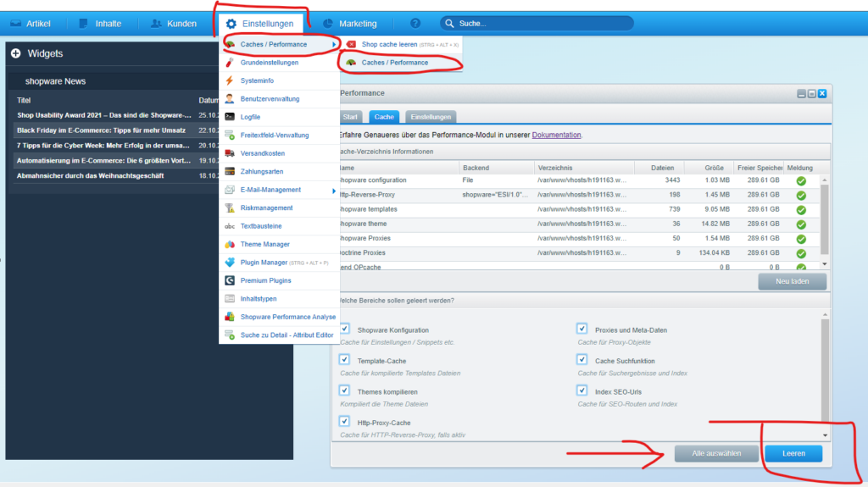Open the Dokumentation link
The width and height of the screenshot is (868, 487).
coord(556,135)
